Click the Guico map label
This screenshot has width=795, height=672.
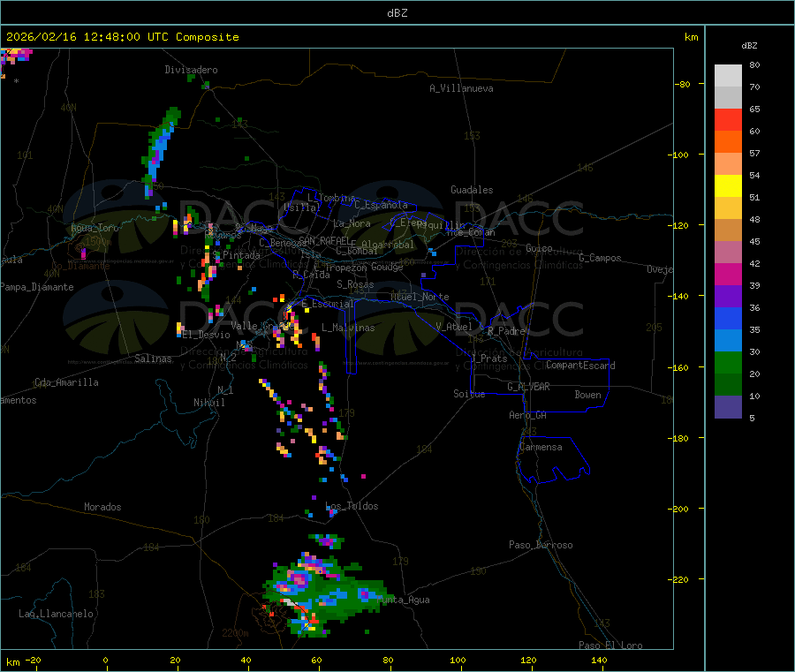pyautogui.click(x=539, y=248)
